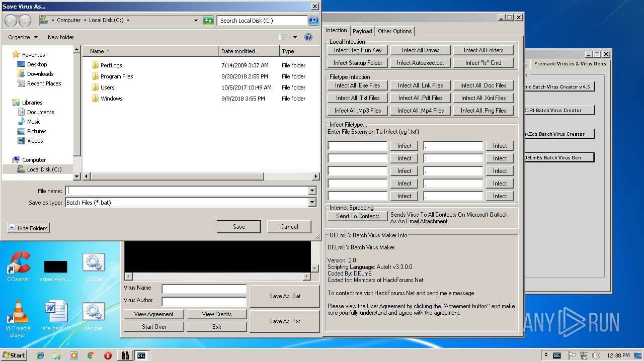Switch to the Infection tab
The height and width of the screenshot is (362, 644).
tap(337, 30)
